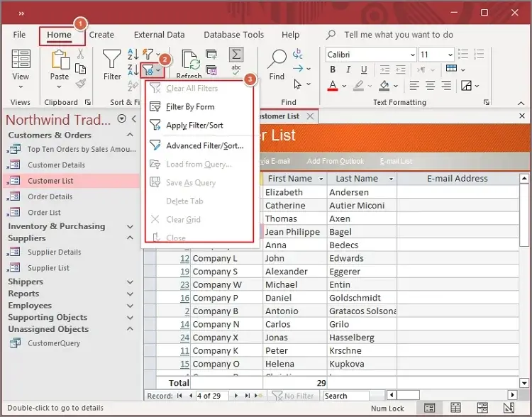
Task: Collapse the Customers & Orders group
Action: tap(130, 135)
